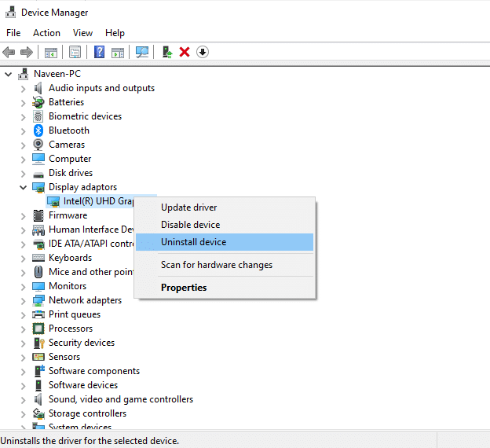Click the Bluetooth device category icon
The width and height of the screenshot is (490, 448).
click(x=38, y=130)
